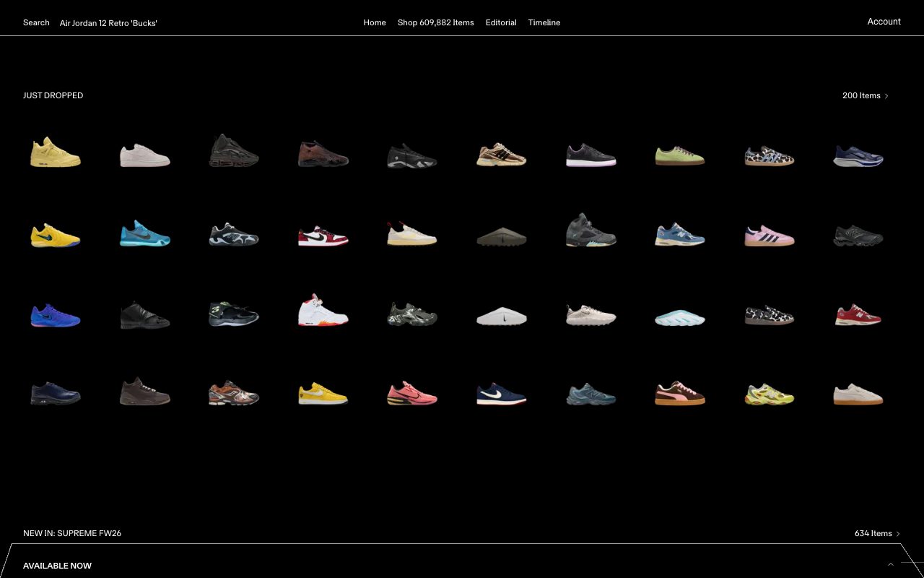Click the AVAILABLE NOW label
Image resolution: width=924 pixels, height=578 pixels.
coord(58,566)
